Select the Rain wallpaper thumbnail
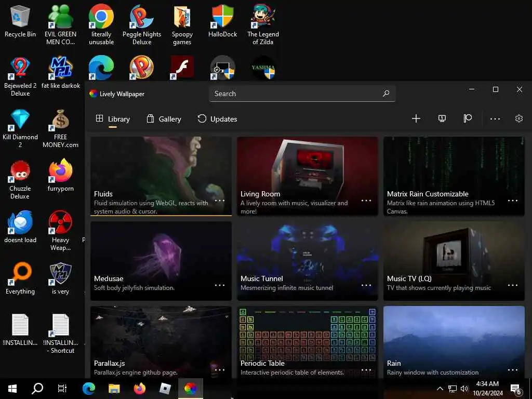This screenshot has width=532, height=399. click(x=454, y=342)
